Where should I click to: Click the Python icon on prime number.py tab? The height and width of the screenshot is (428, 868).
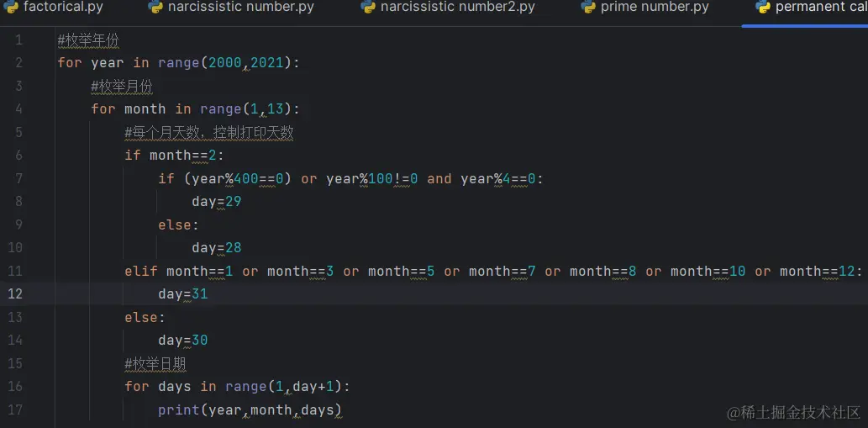pyautogui.click(x=588, y=8)
